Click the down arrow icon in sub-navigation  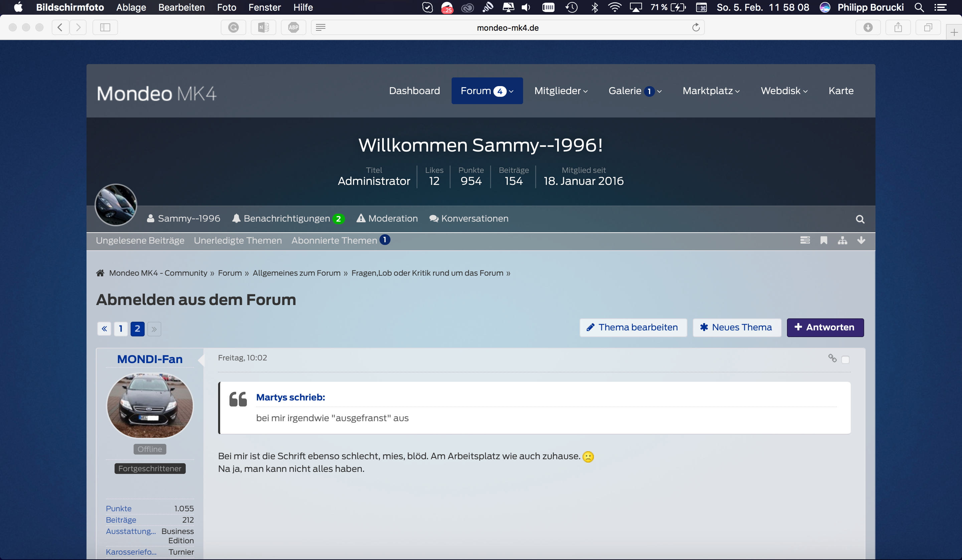861,240
